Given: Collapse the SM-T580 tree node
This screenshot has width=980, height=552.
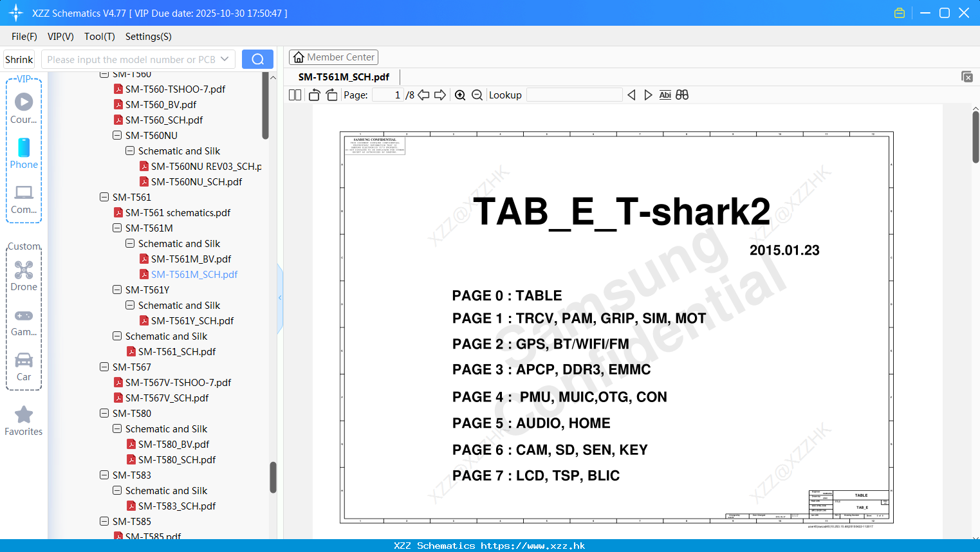Looking at the screenshot, I should click(104, 413).
